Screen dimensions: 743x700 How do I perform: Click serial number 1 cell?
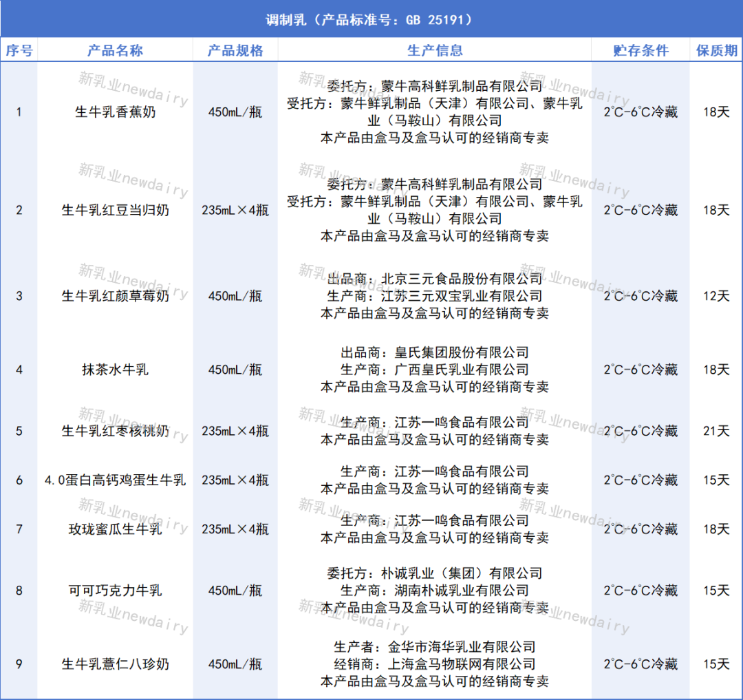(19, 112)
